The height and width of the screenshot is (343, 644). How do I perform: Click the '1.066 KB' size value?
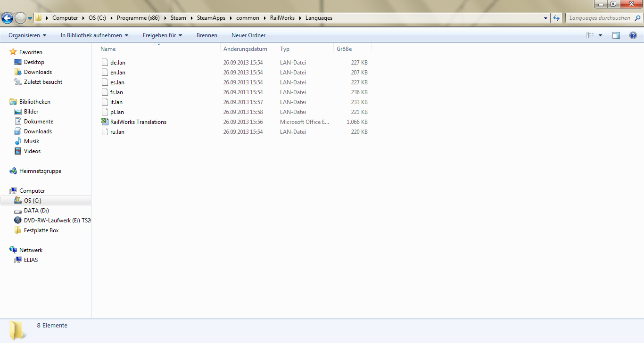click(357, 122)
